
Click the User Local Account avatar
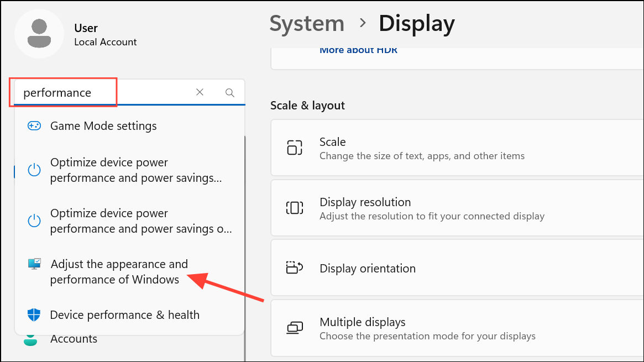point(39,34)
